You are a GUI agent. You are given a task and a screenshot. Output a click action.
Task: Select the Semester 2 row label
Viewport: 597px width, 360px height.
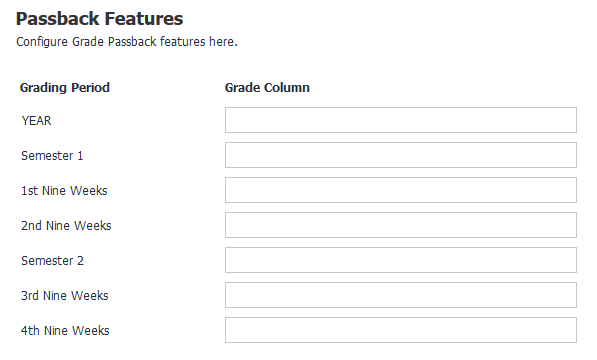(x=53, y=261)
